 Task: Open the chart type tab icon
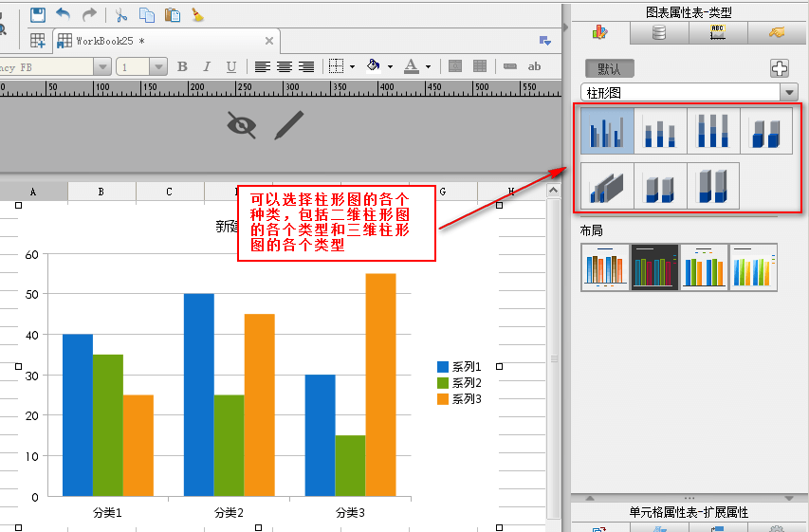600,32
